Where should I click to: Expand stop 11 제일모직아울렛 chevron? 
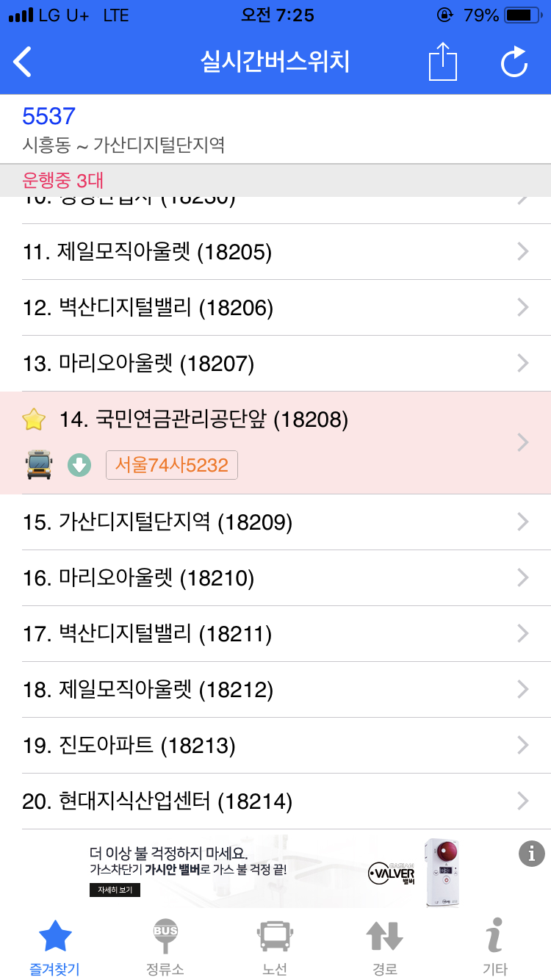pyautogui.click(x=523, y=252)
